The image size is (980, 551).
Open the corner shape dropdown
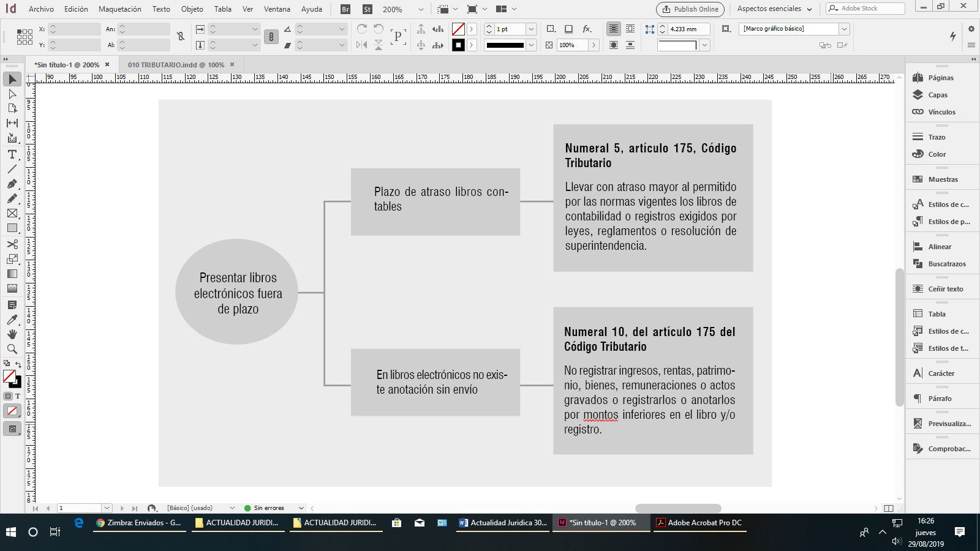(704, 45)
